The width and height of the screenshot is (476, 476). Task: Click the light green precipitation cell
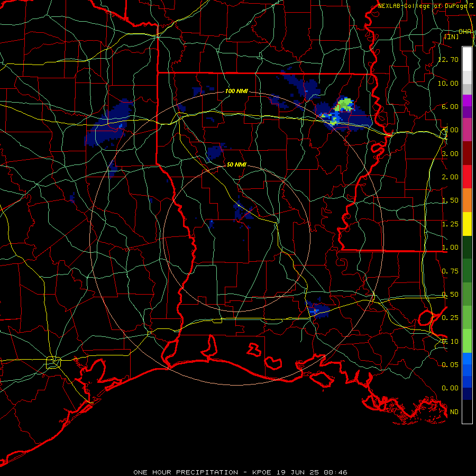click(344, 105)
